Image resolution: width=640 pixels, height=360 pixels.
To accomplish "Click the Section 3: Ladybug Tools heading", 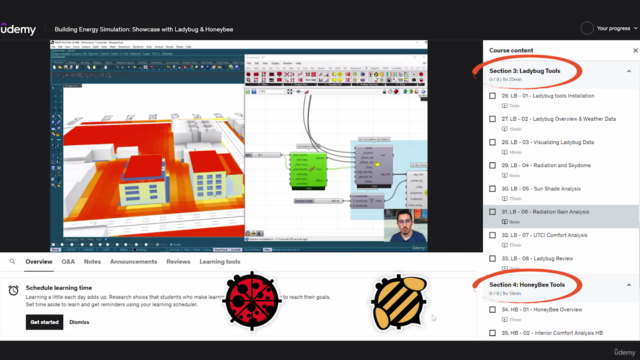I will point(525,71).
